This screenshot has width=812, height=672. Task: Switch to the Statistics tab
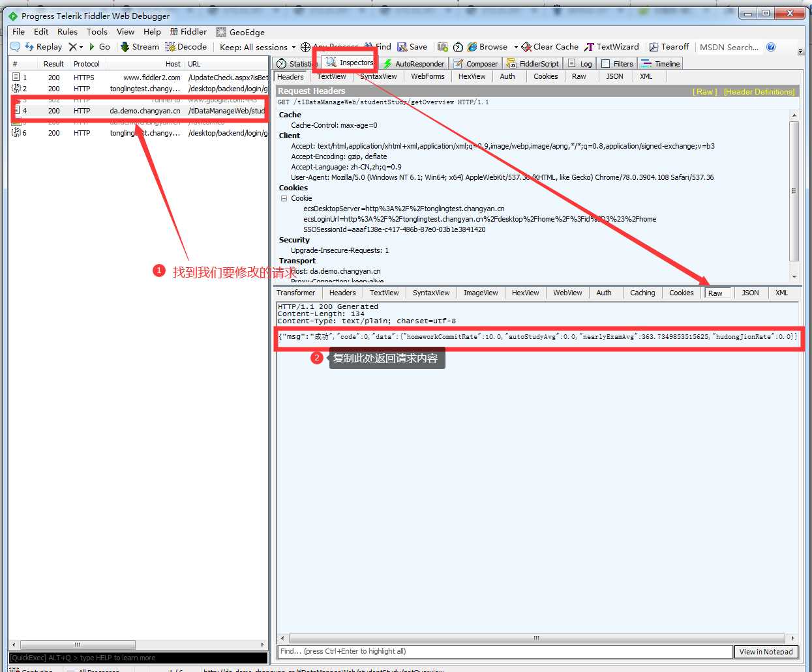point(297,63)
